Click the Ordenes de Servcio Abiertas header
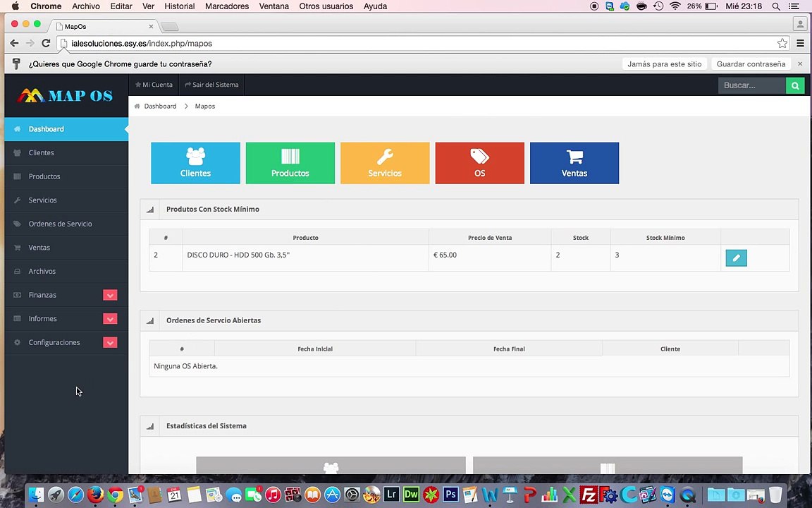Viewport: 812px width, 508px height. click(x=214, y=320)
